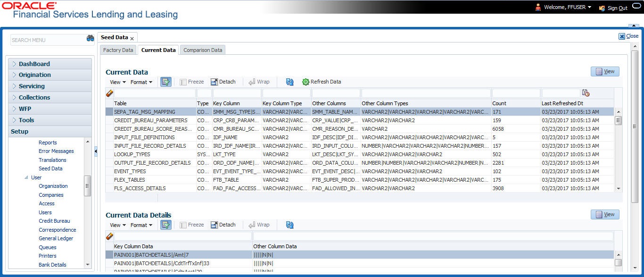Click the Sign Out link
This screenshot has height=277, width=644.
point(617,8)
